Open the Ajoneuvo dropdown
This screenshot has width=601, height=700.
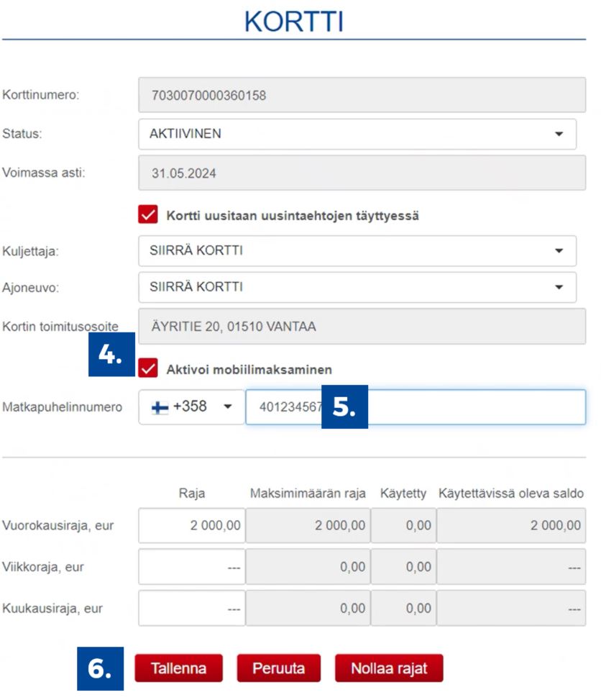click(x=357, y=287)
